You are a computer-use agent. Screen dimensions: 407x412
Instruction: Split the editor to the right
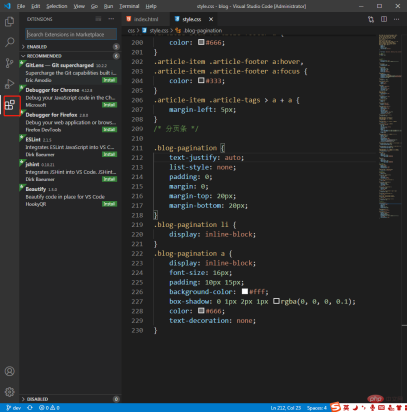[384, 19]
